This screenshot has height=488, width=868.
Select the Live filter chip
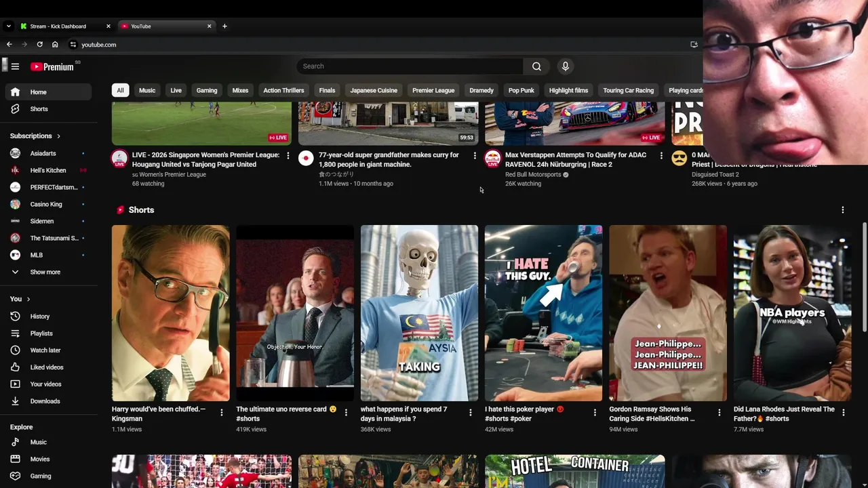coord(176,90)
